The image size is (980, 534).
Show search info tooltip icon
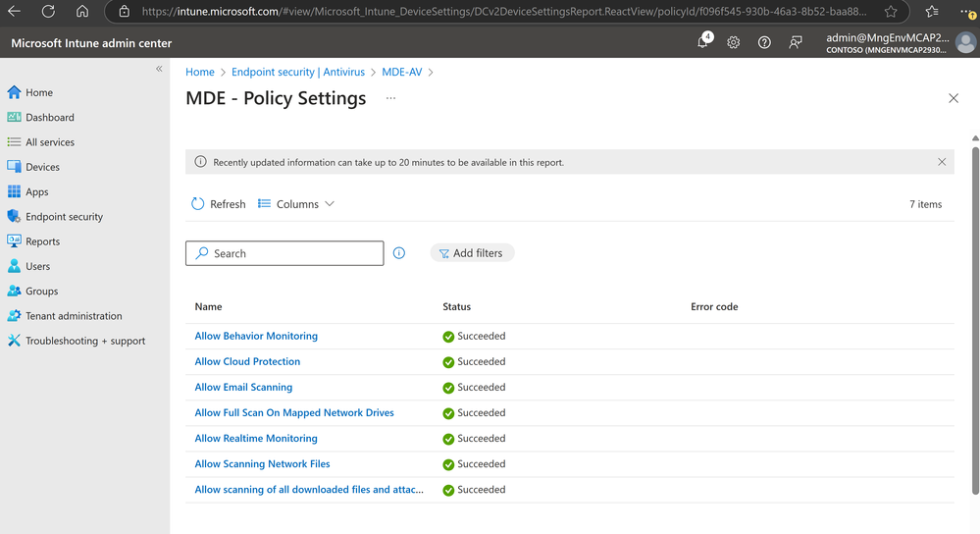pyautogui.click(x=398, y=253)
